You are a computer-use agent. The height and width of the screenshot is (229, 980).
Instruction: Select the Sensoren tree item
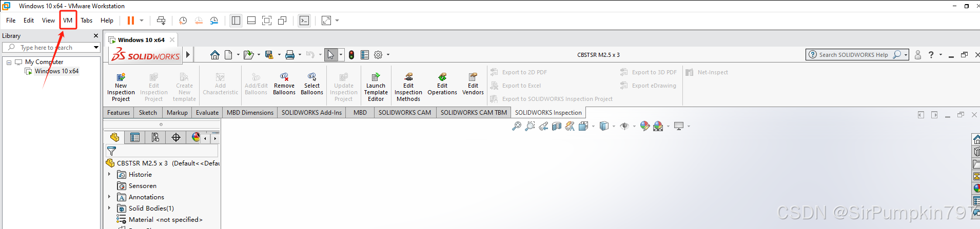[137, 185]
